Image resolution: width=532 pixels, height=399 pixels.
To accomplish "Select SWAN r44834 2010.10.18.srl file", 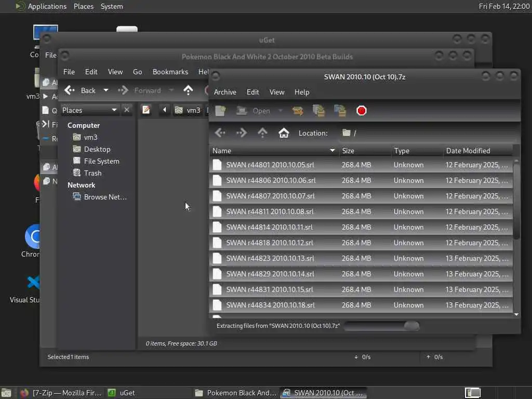I will click(x=361, y=305).
